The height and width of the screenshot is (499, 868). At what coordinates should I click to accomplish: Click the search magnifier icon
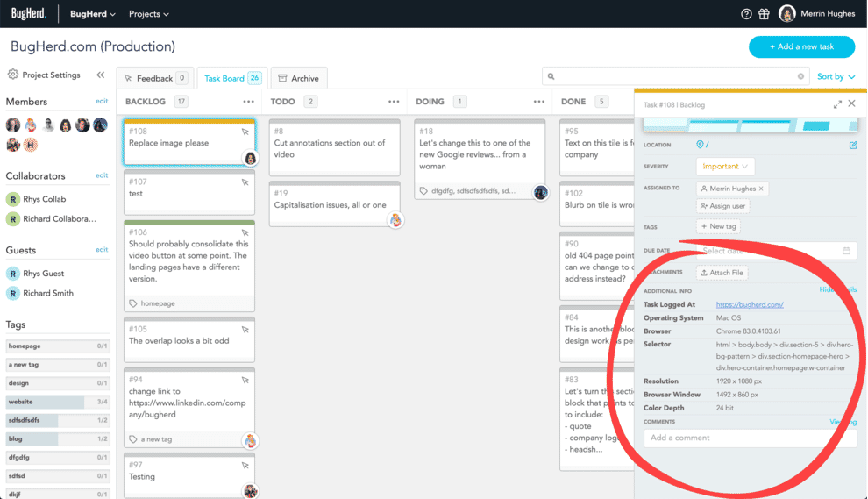pyautogui.click(x=551, y=76)
